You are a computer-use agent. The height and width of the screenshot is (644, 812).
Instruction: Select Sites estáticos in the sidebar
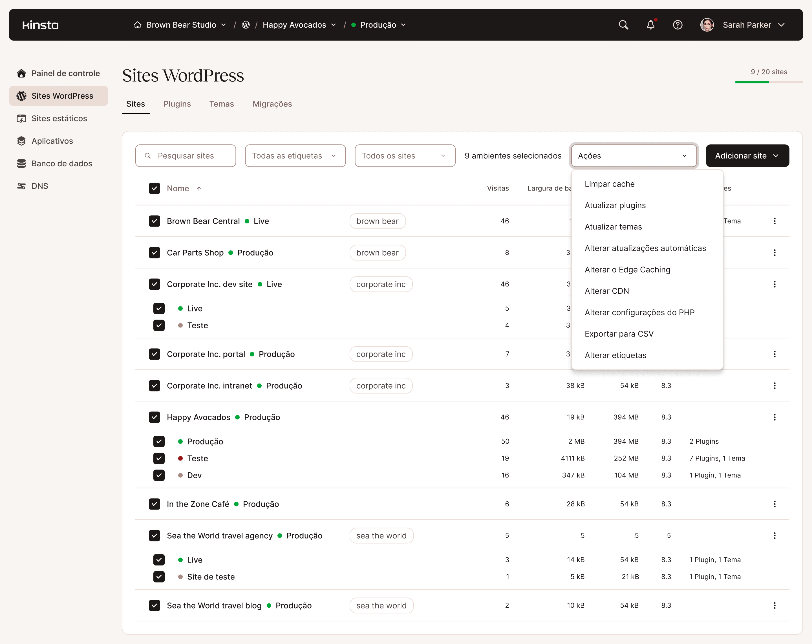pos(59,118)
